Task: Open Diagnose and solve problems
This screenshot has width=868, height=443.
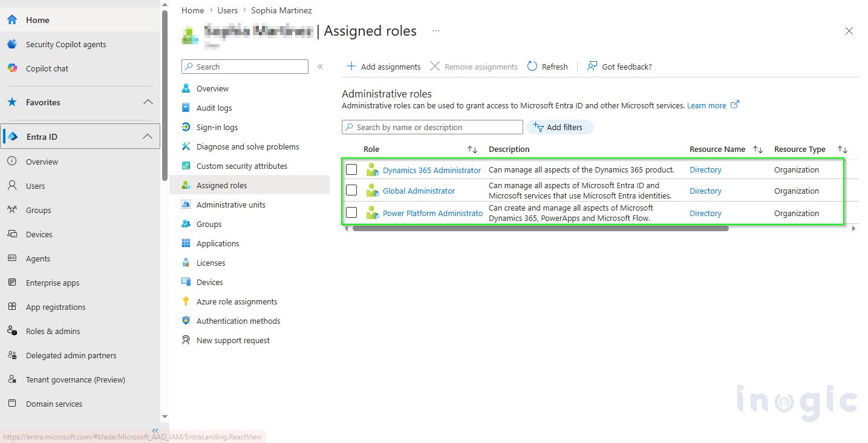Action: click(x=249, y=146)
